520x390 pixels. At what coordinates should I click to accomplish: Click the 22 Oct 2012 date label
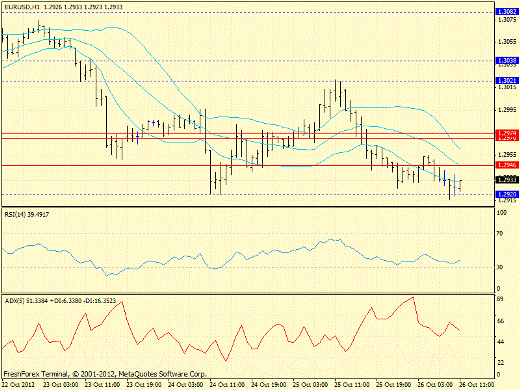(x=19, y=384)
